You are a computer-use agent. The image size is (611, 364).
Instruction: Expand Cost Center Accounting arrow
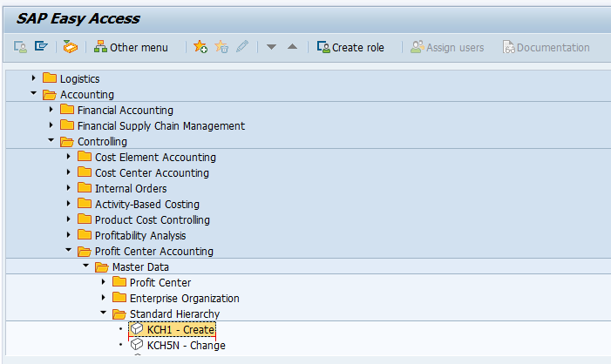click(x=69, y=172)
